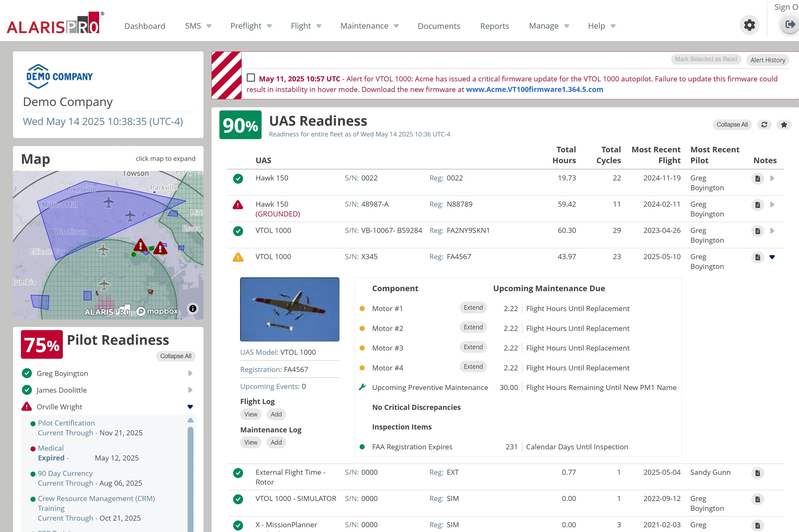Screen dimensions: 799x532
Task: Check the May 11 firmware alert checkbox
Action: coord(251,78)
